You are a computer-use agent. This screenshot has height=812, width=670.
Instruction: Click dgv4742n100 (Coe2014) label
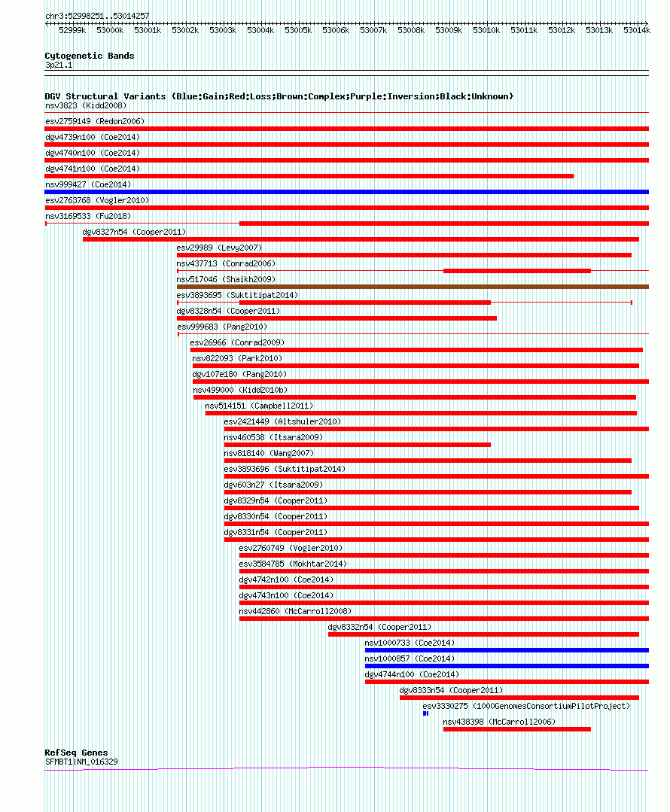(x=286, y=579)
